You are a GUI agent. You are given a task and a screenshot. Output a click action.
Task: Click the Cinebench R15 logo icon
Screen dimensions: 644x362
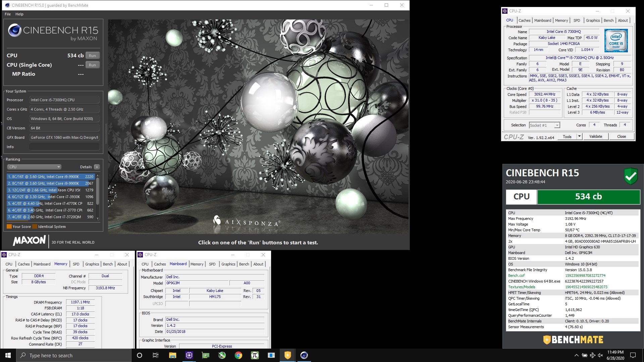15,31
